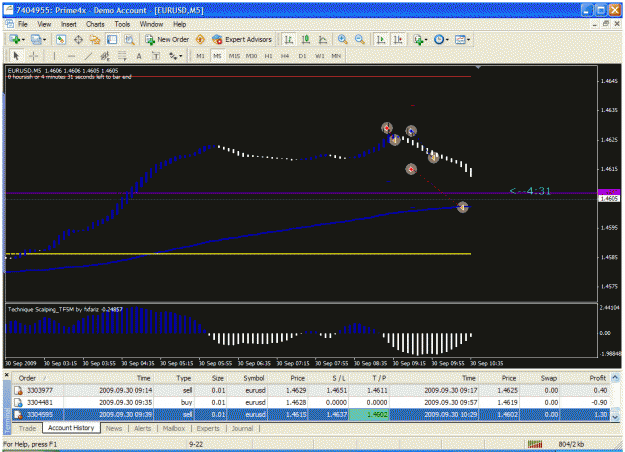Click the New Order button

(167, 39)
